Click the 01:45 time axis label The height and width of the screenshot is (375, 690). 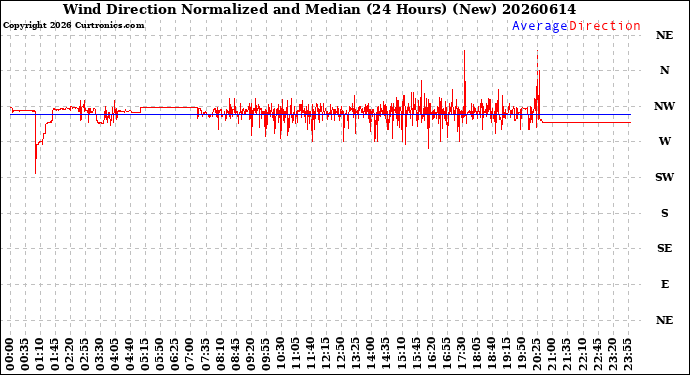pyautogui.click(x=55, y=354)
